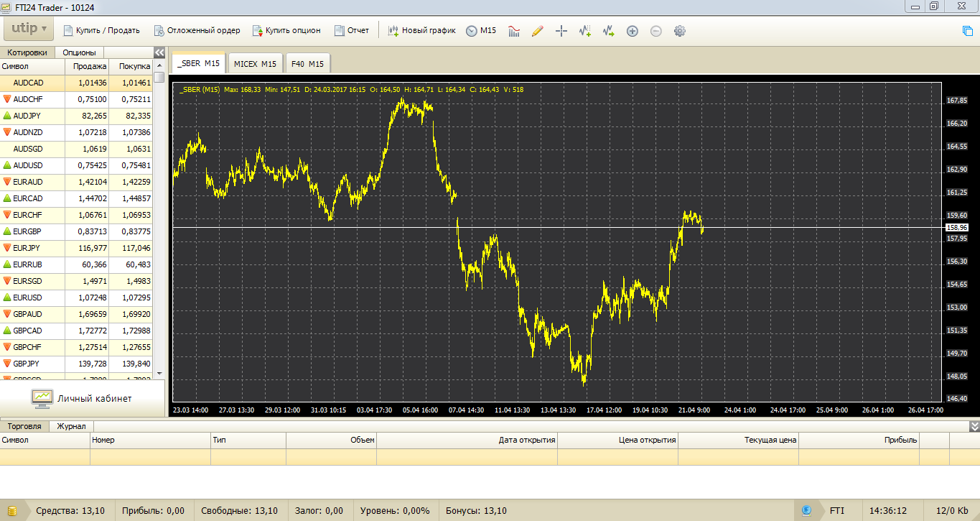Select the AUDCAD quote row
The height and width of the screenshot is (521, 980).
click(76, 83)
